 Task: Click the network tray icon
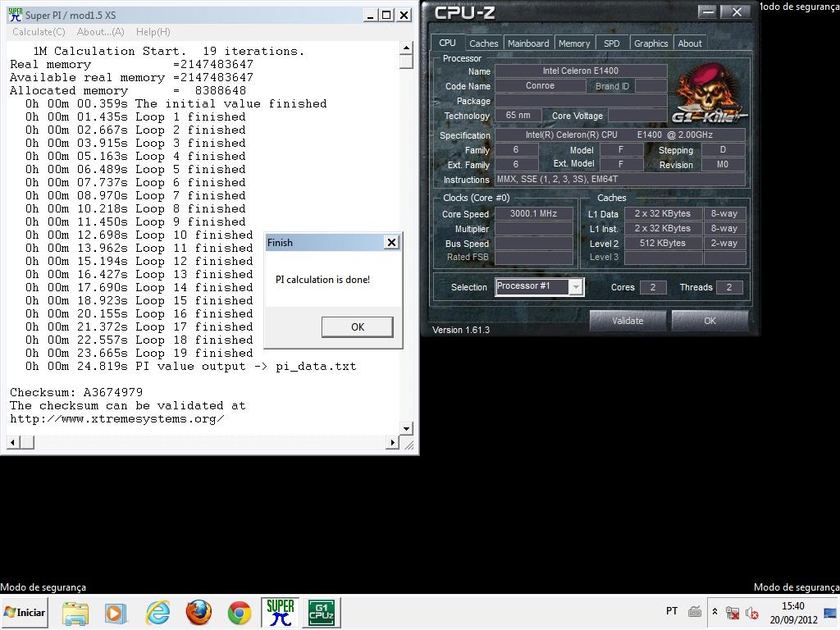coord(733,612)
